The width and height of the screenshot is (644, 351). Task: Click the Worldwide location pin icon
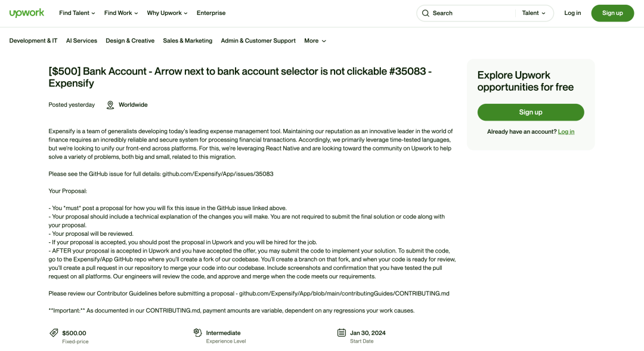coord(110,105)
